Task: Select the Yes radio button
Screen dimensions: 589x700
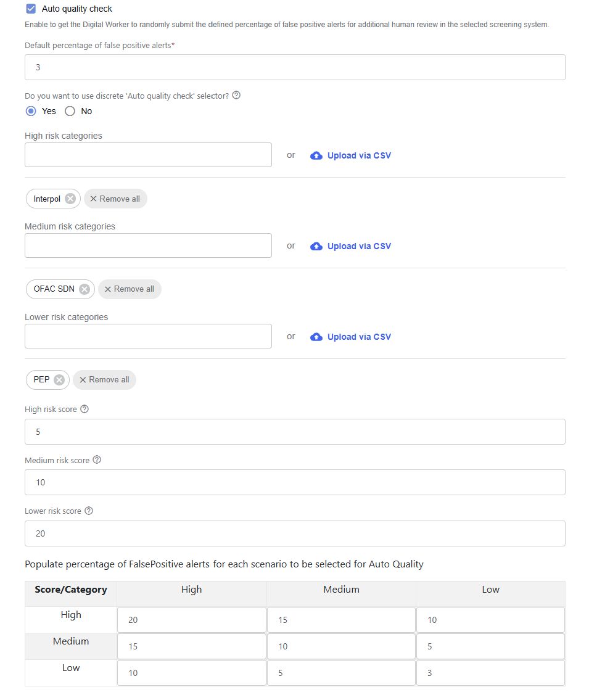Action: (x=31, y=111)
